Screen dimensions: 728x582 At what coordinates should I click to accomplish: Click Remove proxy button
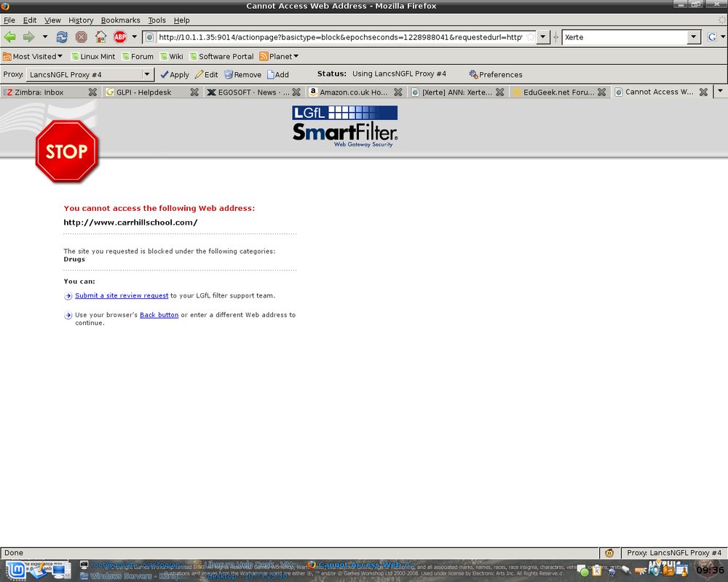[x=242, y=74]
